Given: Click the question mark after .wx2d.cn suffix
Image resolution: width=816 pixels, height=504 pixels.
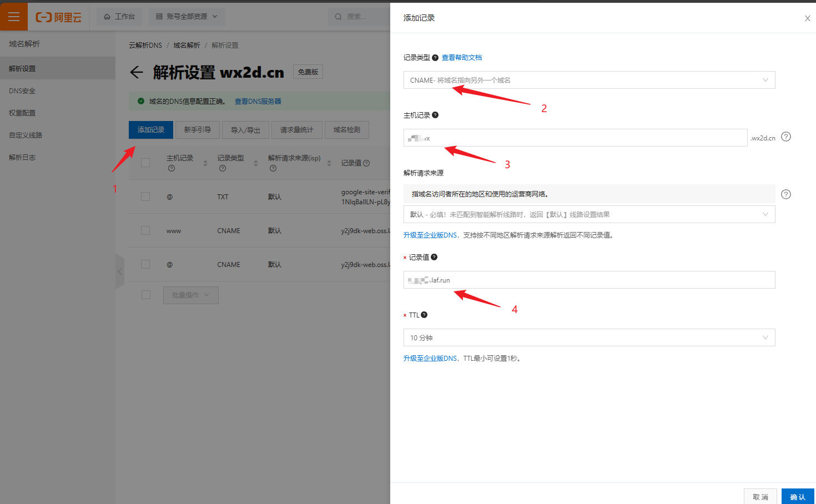Looking at the screenshot, I should tap(786, 137).
